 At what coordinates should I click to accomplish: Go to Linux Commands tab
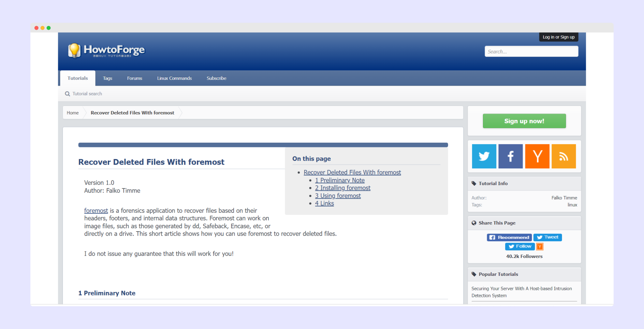(x=174, y=78)
